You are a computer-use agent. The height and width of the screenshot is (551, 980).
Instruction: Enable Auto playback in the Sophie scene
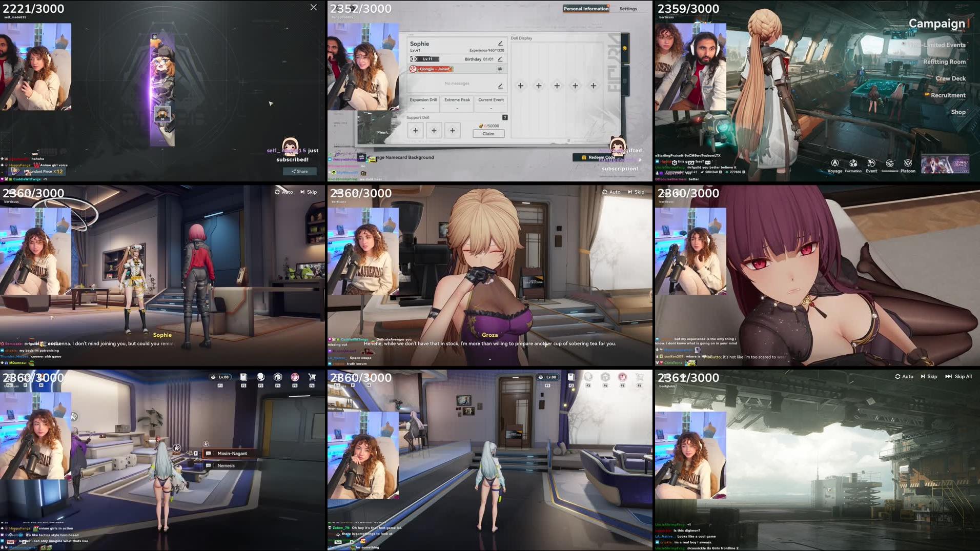tap(285, 192)
